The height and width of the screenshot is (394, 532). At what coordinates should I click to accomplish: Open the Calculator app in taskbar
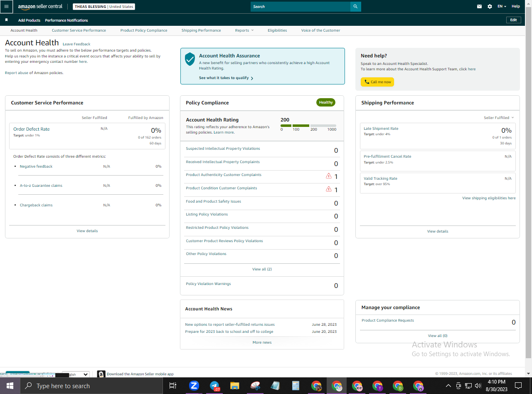[296, 386]
